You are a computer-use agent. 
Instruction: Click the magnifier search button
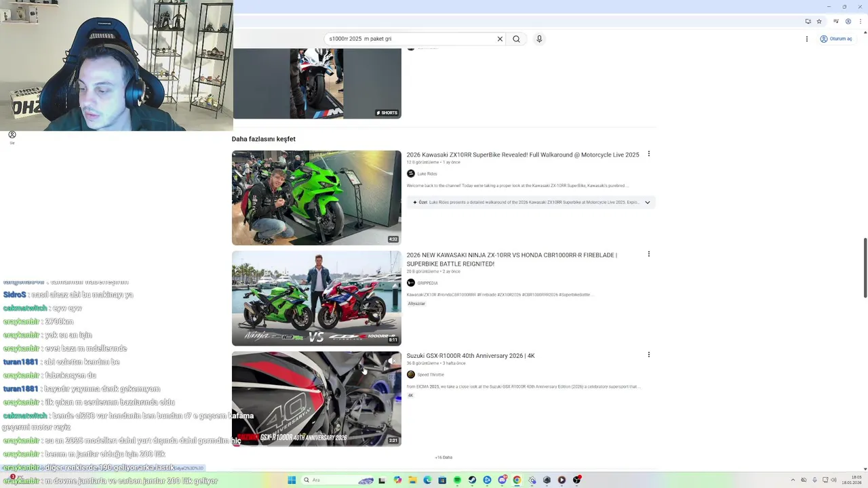point(516,39)
